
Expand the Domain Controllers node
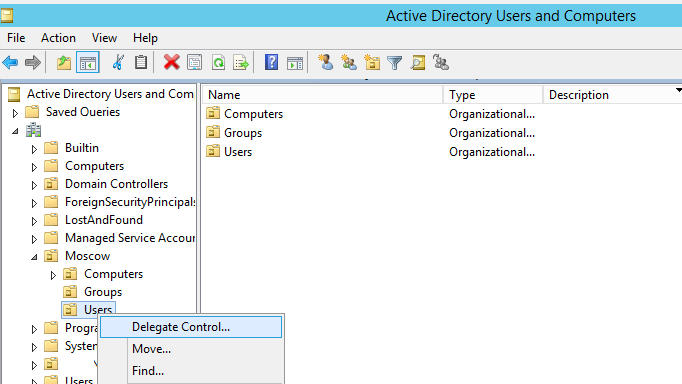(34, 185)
